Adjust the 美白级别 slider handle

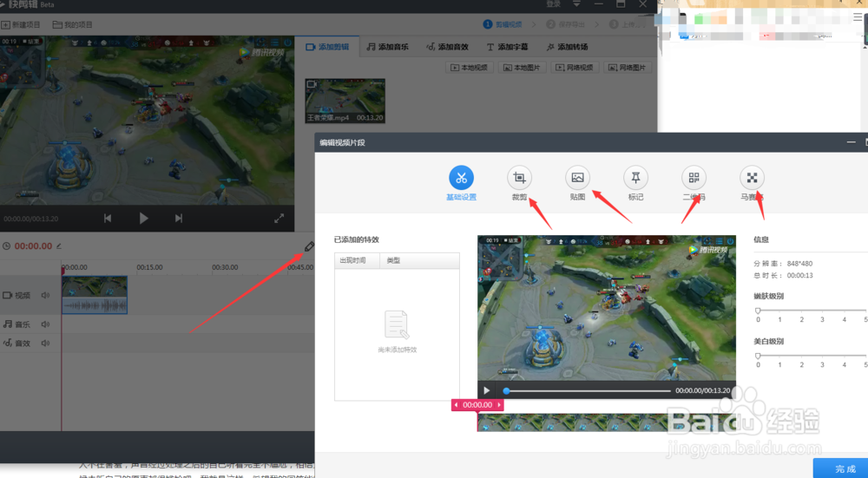tap(758, 356)
